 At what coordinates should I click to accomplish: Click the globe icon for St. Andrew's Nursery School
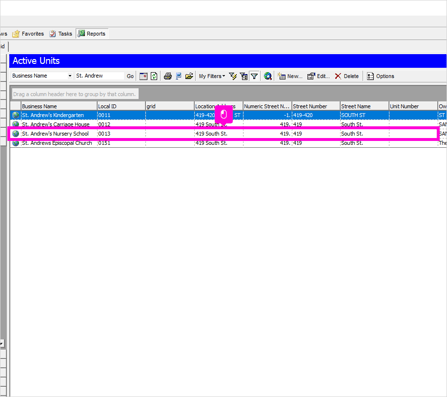pyautogui.click(x=15, y=134)
